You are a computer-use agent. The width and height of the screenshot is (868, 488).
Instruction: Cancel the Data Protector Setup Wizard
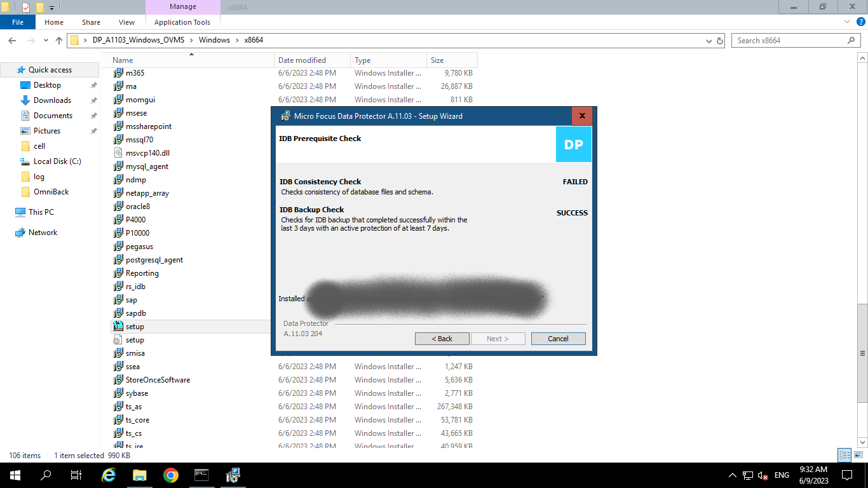558,339
